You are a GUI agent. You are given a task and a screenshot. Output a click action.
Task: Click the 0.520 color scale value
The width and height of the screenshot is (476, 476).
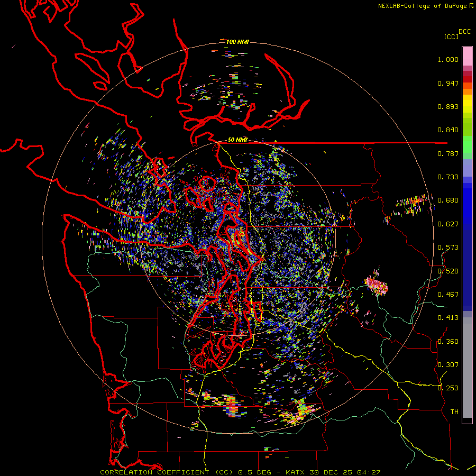[x=448, y=271]
